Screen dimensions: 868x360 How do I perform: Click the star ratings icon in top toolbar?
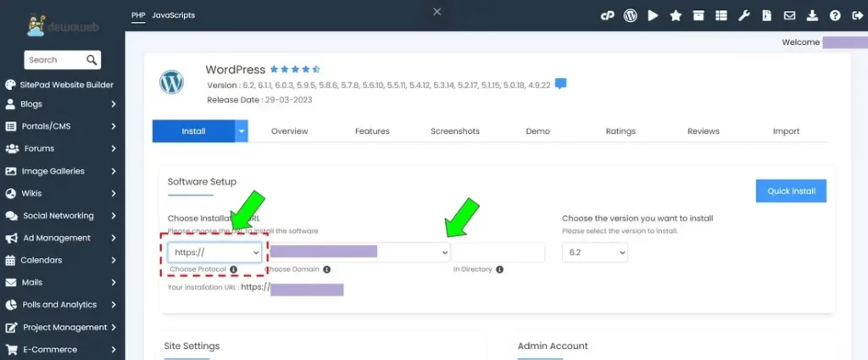tap(676, 15)
